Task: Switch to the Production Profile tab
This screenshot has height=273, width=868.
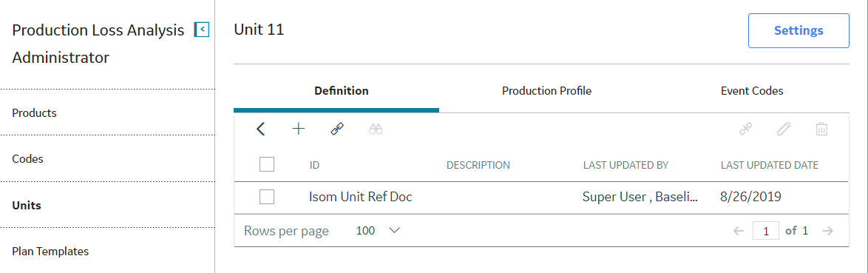Action: 546,91
